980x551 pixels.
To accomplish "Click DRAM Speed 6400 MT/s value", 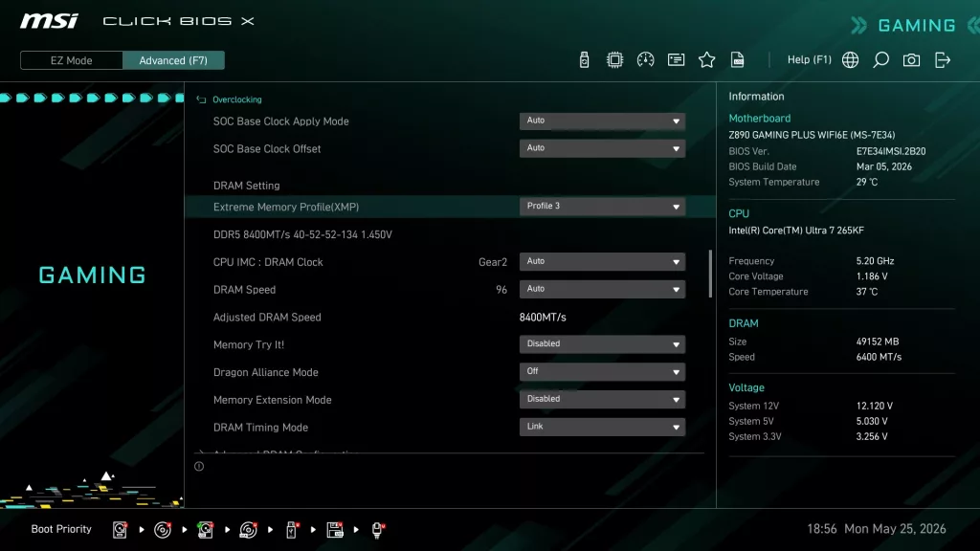I will (x=879, y=357).
